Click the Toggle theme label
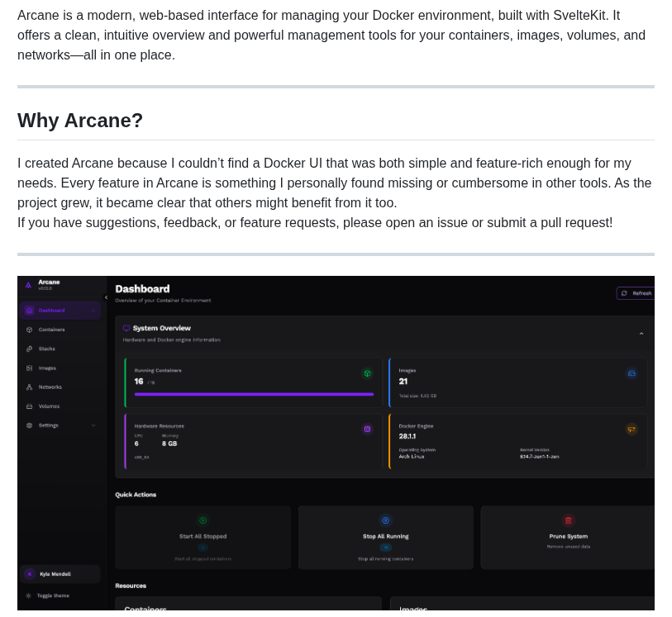Image resolution: width=672 pixels, height=617 pixels. click(53, 596)
